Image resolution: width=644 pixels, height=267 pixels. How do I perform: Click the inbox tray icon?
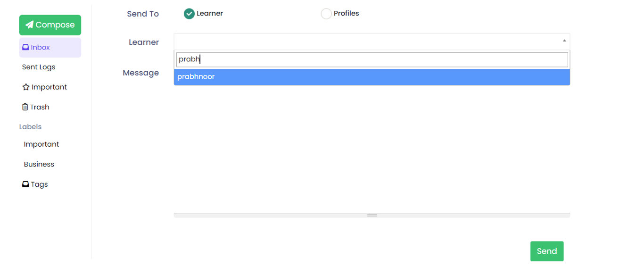coord(25,47)
